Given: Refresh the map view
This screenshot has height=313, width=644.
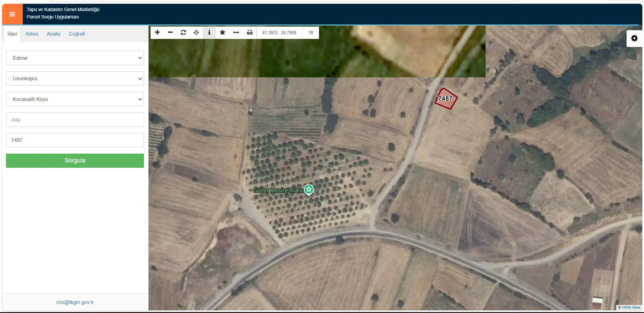Looking at the screenshot, I should (183, 32).
